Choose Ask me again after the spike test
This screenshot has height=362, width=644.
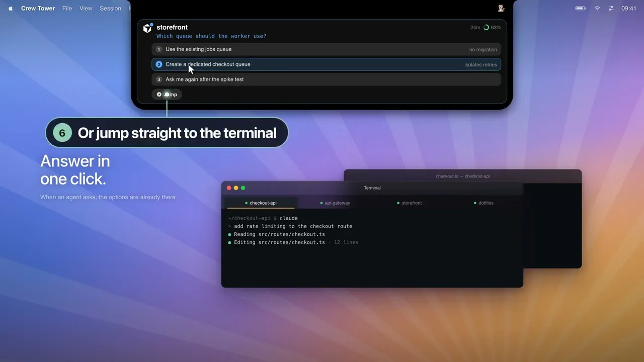click(x=326, y=79)
